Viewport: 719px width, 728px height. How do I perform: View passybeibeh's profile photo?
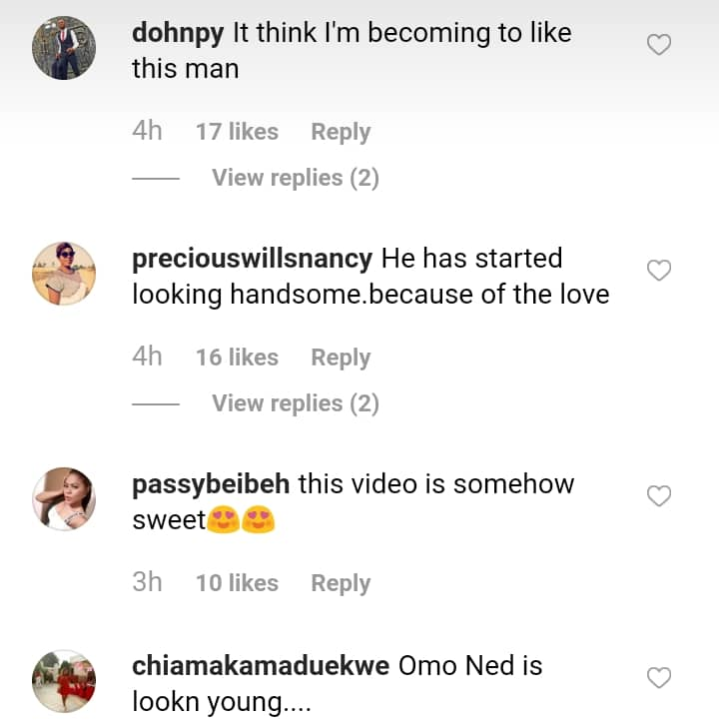(x=64, y=498)
